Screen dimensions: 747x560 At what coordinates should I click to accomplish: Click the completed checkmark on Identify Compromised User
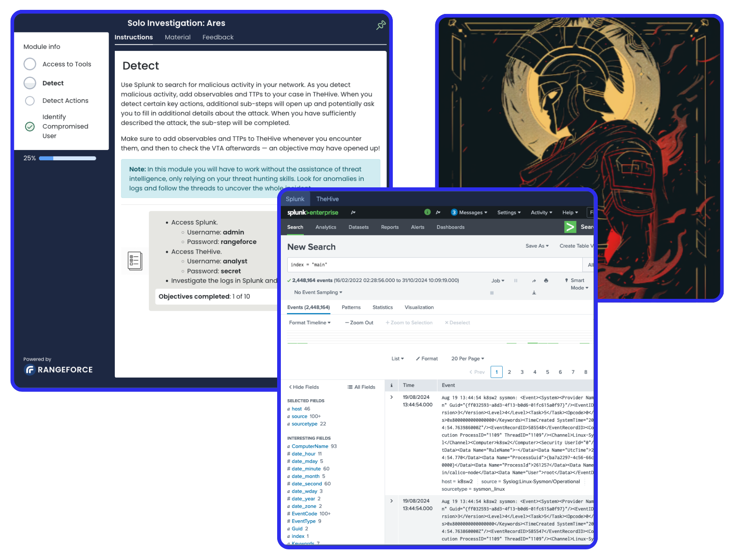click(30, 126)
